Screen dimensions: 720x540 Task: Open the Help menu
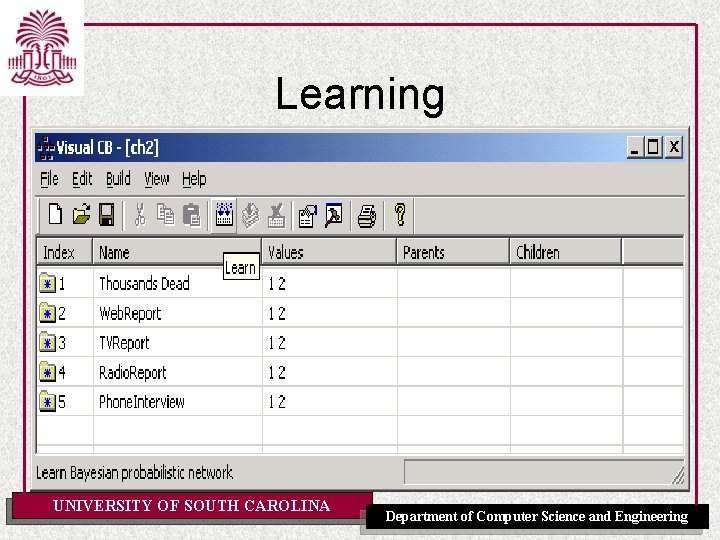(x=194, y=179)
